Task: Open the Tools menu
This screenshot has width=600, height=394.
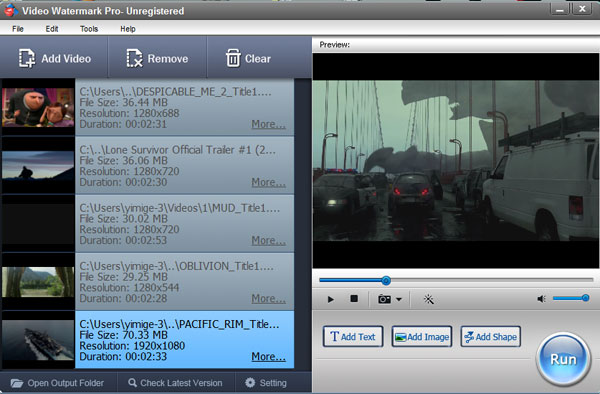Action: tap(89, 29)
